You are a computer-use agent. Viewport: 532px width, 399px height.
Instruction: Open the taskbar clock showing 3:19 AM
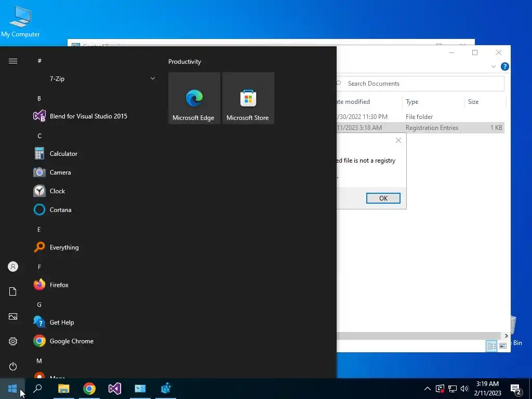(487, 389)
